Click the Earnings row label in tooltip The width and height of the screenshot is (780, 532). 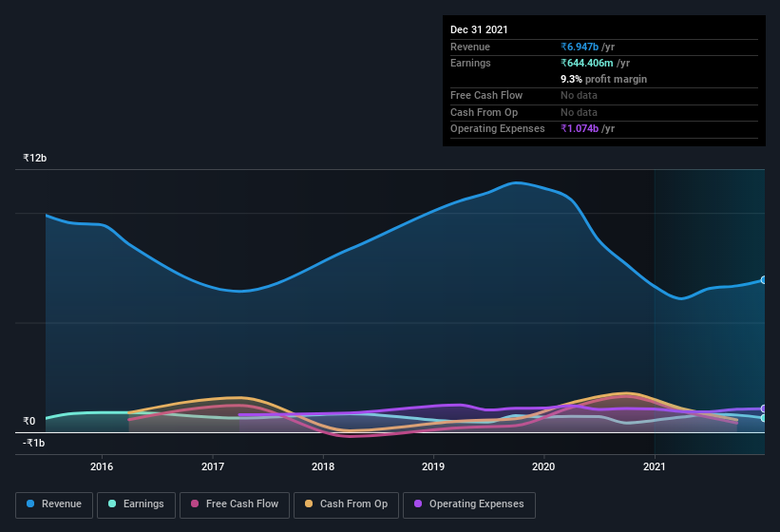tap(470, 63)
